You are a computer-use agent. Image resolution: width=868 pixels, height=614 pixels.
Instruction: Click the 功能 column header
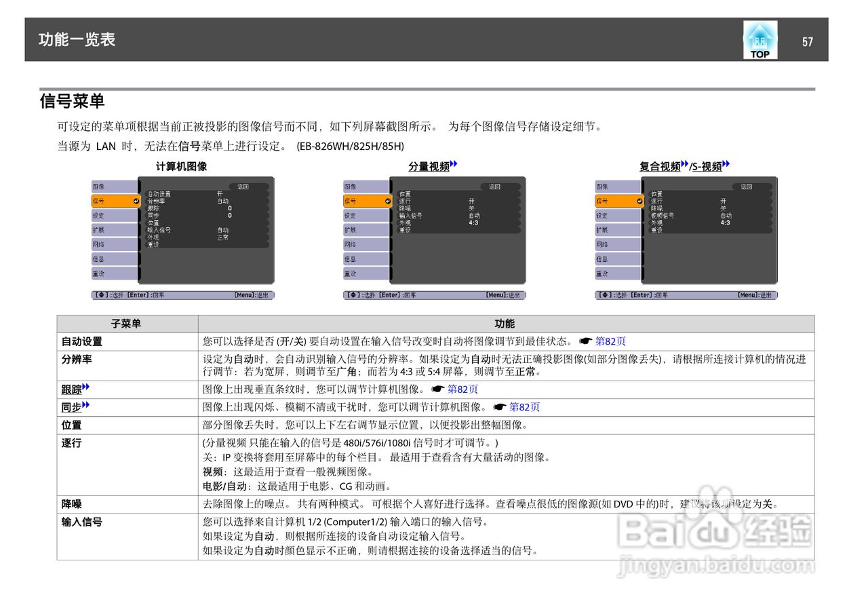tap(505, 324)
